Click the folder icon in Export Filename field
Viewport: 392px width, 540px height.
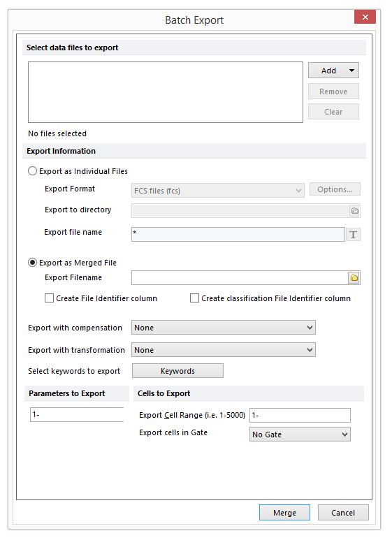tap(354, 277)
